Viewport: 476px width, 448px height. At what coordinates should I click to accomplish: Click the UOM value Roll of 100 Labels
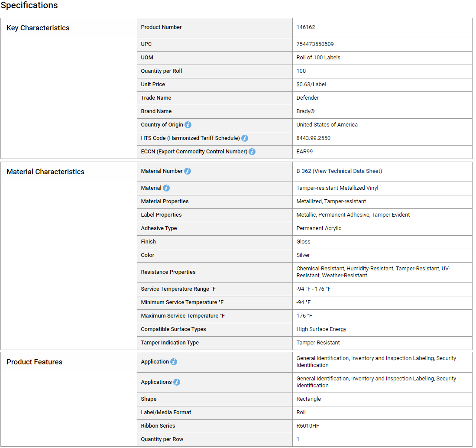(x=318, y=57)
